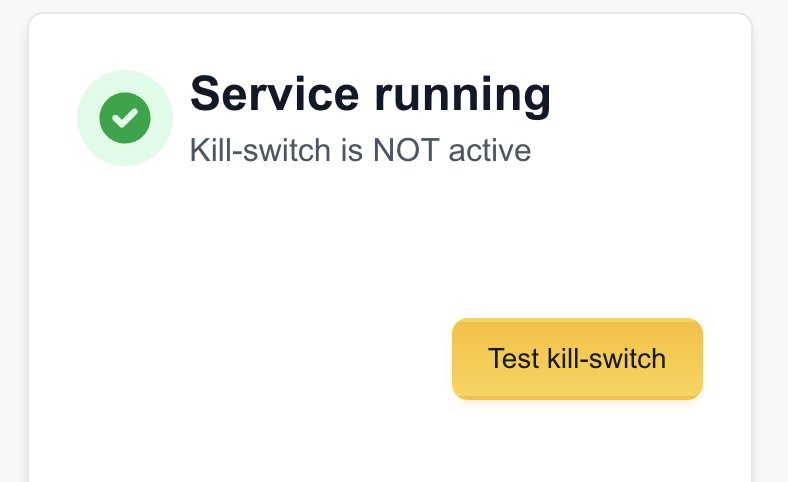Click the pale green halo around status icon
788x482 pixels.
[125, 118]
